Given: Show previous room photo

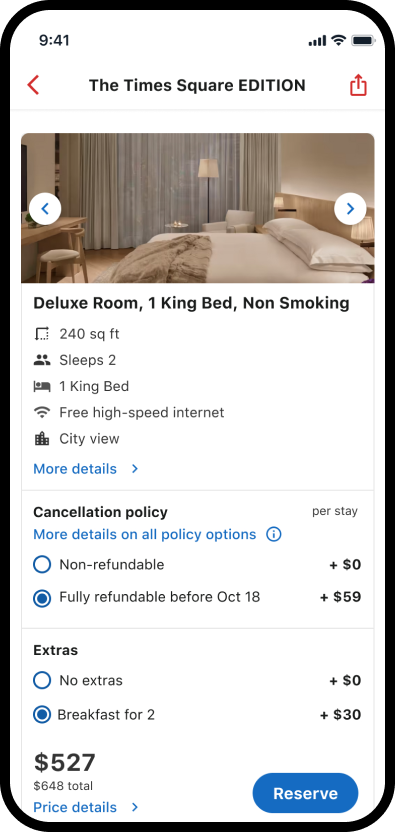Looking at the screenshot, I should [45, 209].
